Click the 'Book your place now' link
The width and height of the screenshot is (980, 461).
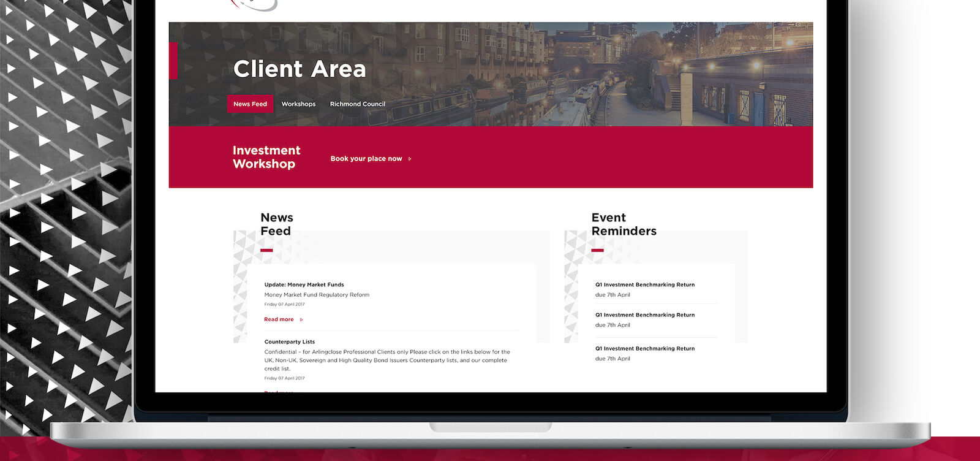click(366, 159)
